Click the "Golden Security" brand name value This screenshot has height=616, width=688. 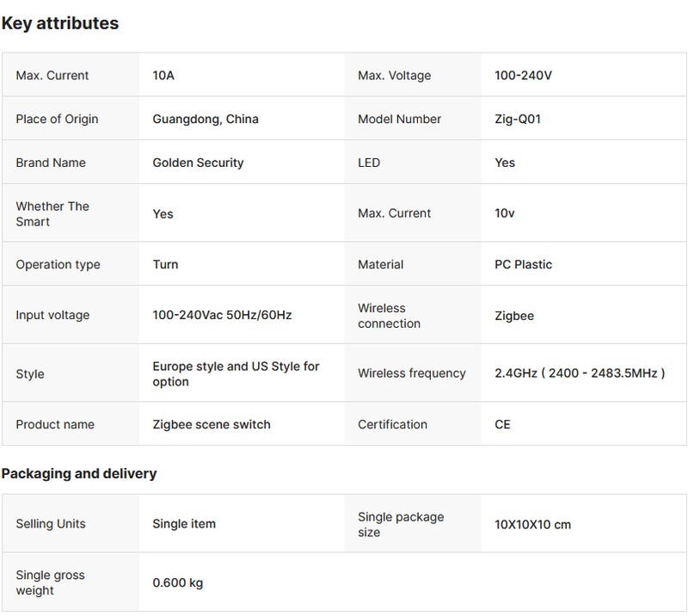[198, 163]
